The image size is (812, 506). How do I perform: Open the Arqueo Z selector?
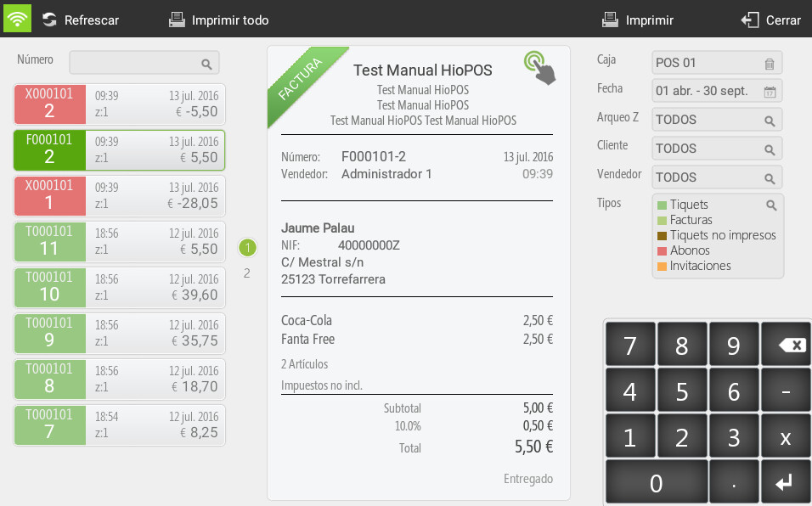point(717,120)
